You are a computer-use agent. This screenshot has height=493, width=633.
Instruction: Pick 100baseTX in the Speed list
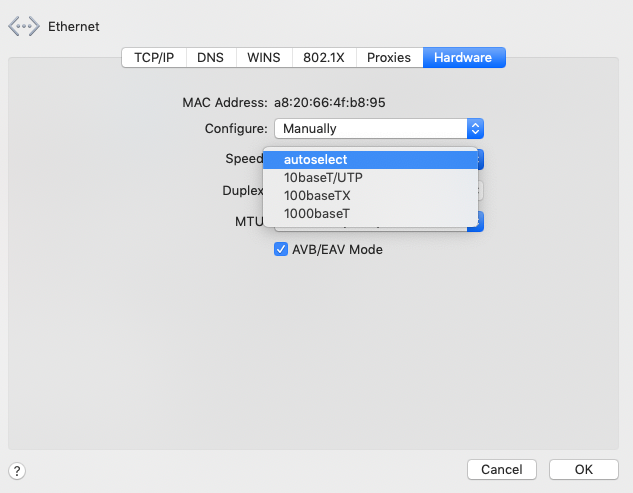317,195
